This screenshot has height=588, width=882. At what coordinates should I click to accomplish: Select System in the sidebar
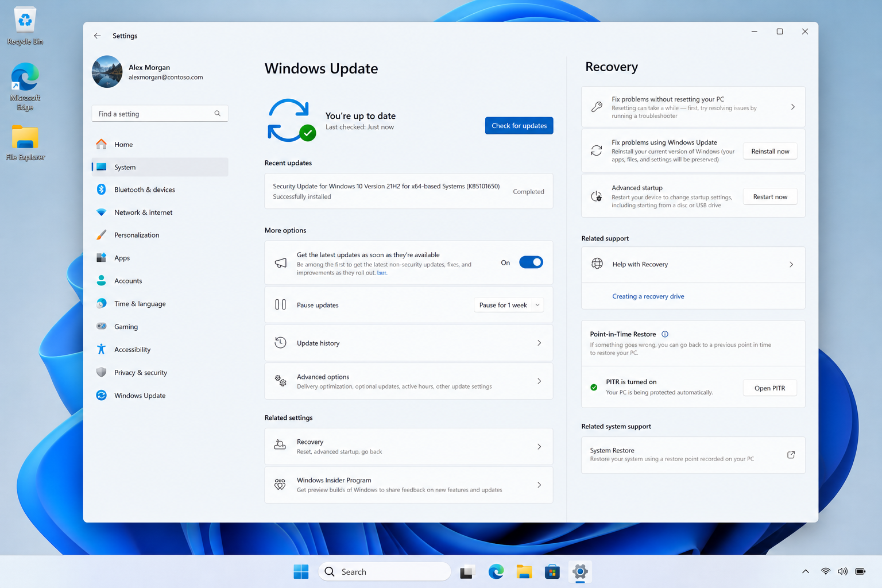(160, 167)
